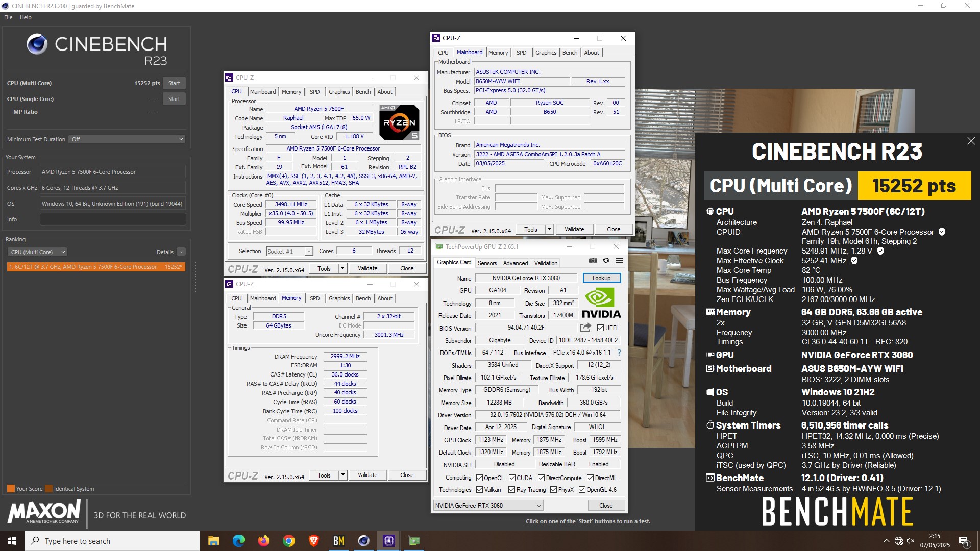Start the CPU Multi Core test
This screenshot has width=980, height=551.
(174, 83)
